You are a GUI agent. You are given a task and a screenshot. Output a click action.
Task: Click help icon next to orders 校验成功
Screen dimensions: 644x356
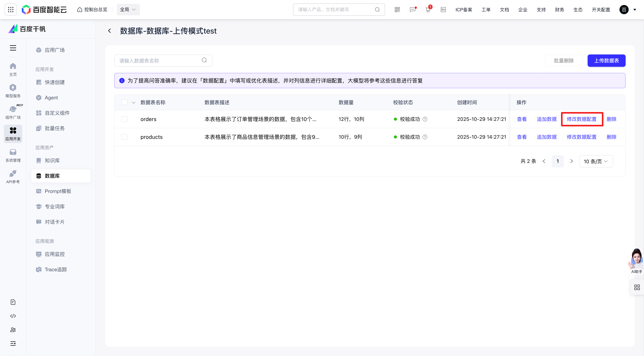(425, 119)
